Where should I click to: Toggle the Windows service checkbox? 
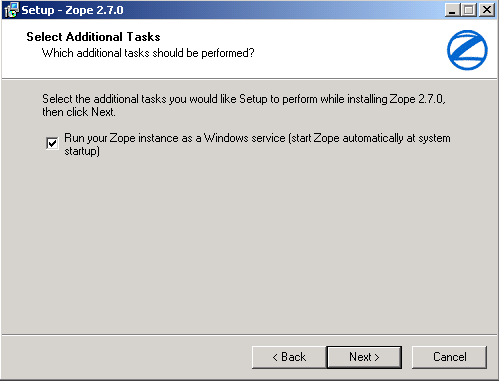click(52, 144)
